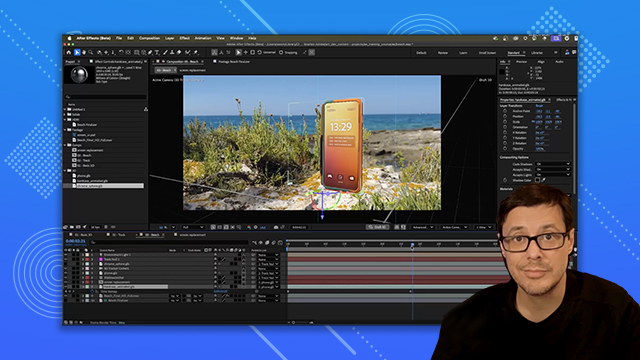Open the Accepts Shadows dropdown
This screenshot has height=360, width=640.
tap(553, 169)
